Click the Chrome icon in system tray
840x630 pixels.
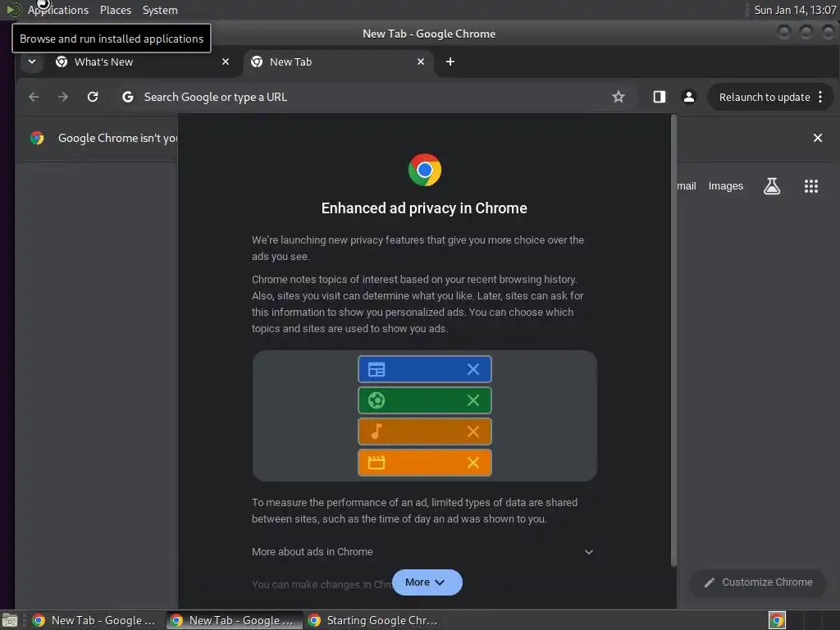click(x=777, y=620)
